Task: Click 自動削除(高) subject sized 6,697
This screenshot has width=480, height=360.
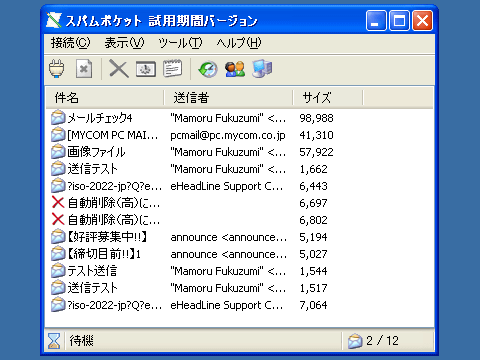Action: tap(114, 203)
